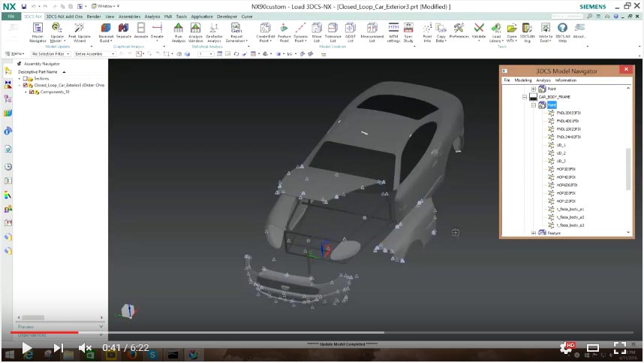The image size is (644, 363).
Task: Collapse the CAR_BODY_FRAME tree node
Action: 525,97
